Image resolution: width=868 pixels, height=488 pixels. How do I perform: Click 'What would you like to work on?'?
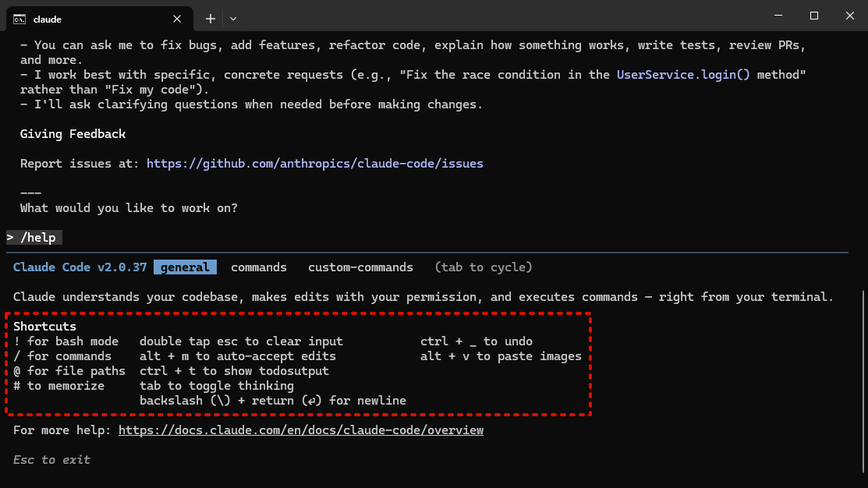[x=129, y=208]
